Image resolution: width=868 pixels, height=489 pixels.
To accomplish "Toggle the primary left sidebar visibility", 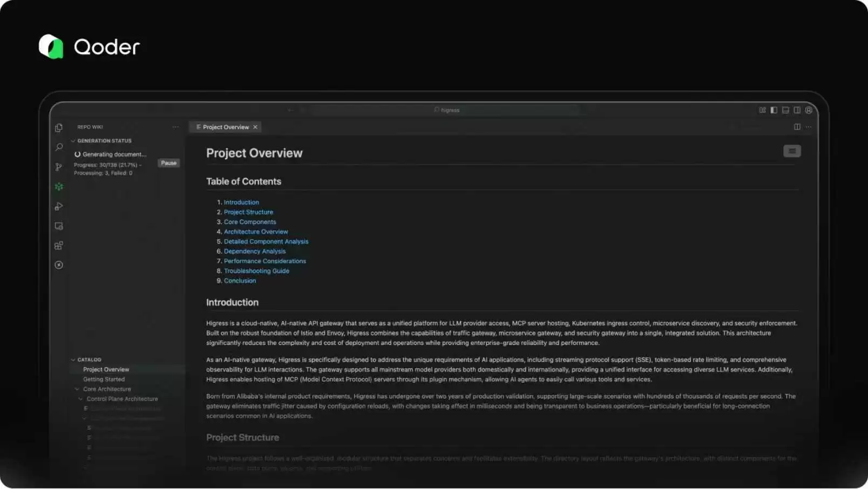I will coord(774,110).
